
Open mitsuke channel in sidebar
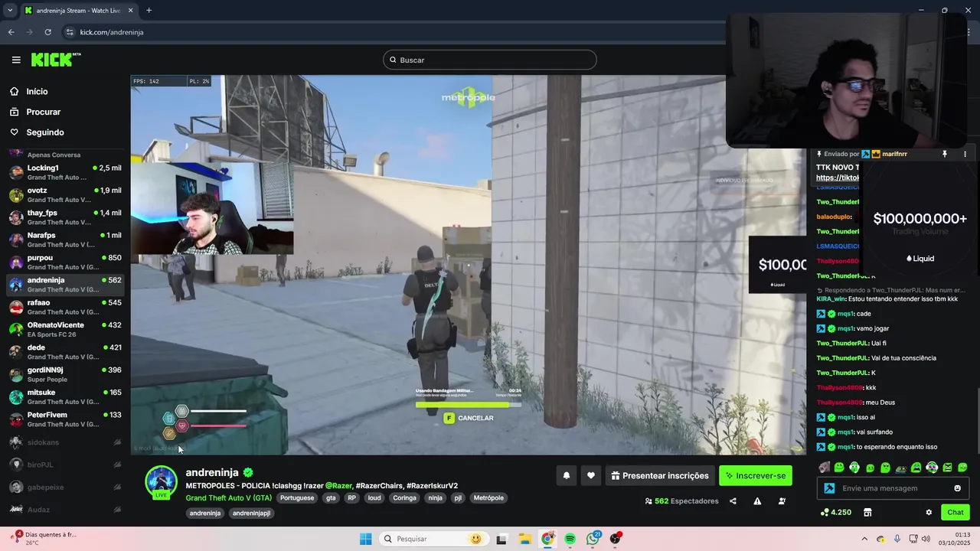click(65, 396)
